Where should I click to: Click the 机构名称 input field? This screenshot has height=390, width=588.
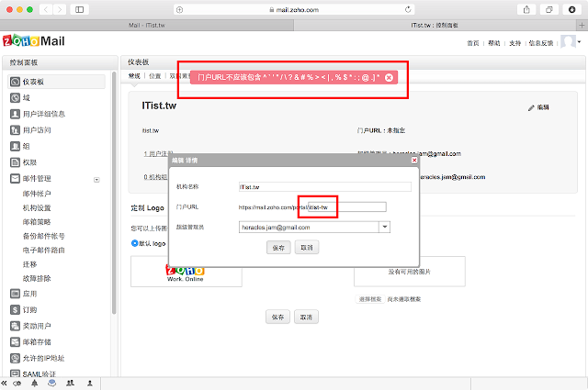click(x=324, y=186)
